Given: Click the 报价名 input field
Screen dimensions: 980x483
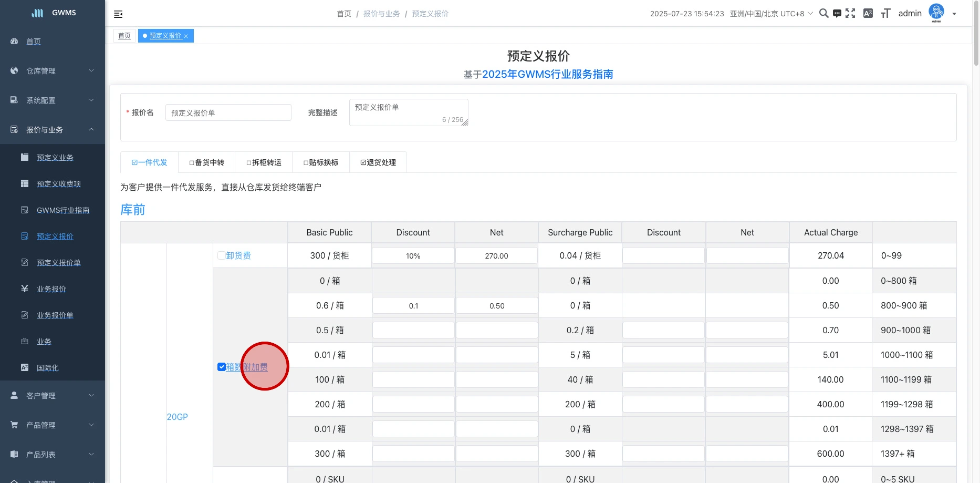Looking at the screenshot, I should [228, 112].
